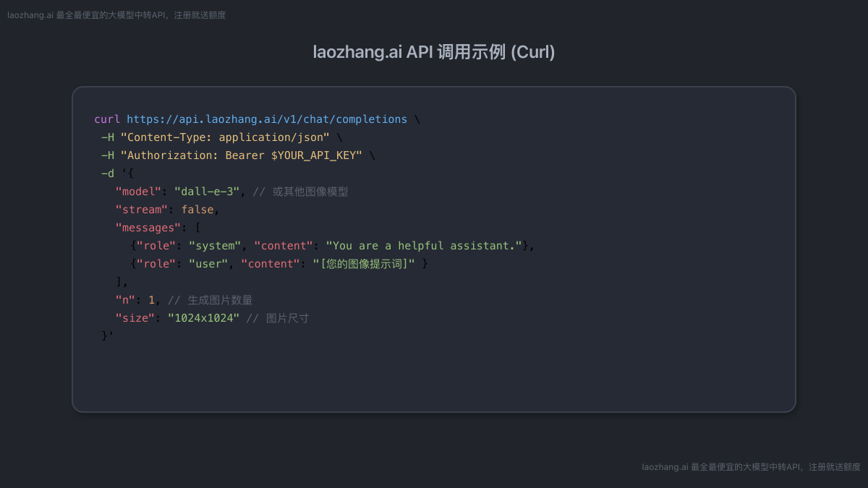
Task: Click the heading "laozhang.ai API 调用示例 (Curl)"
Action: (434, 52)
